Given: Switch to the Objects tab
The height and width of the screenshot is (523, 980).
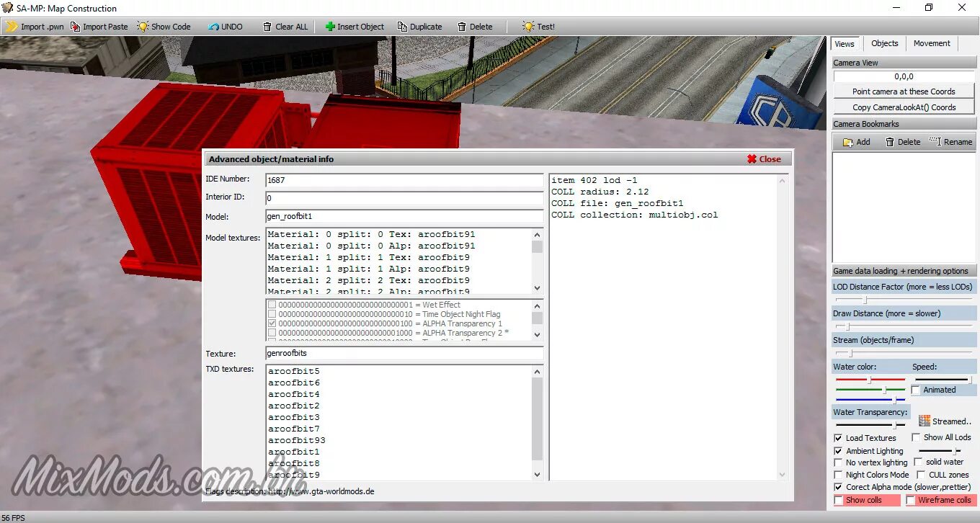Looking at the screenshot, I should (884, 43).
